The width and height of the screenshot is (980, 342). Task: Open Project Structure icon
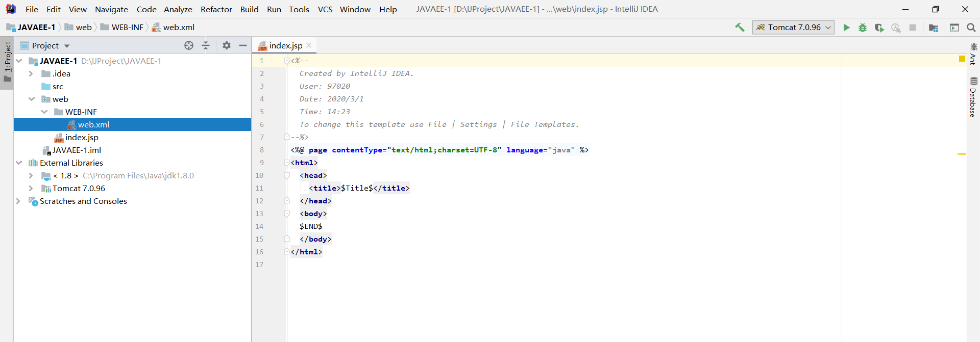[934, 28]
